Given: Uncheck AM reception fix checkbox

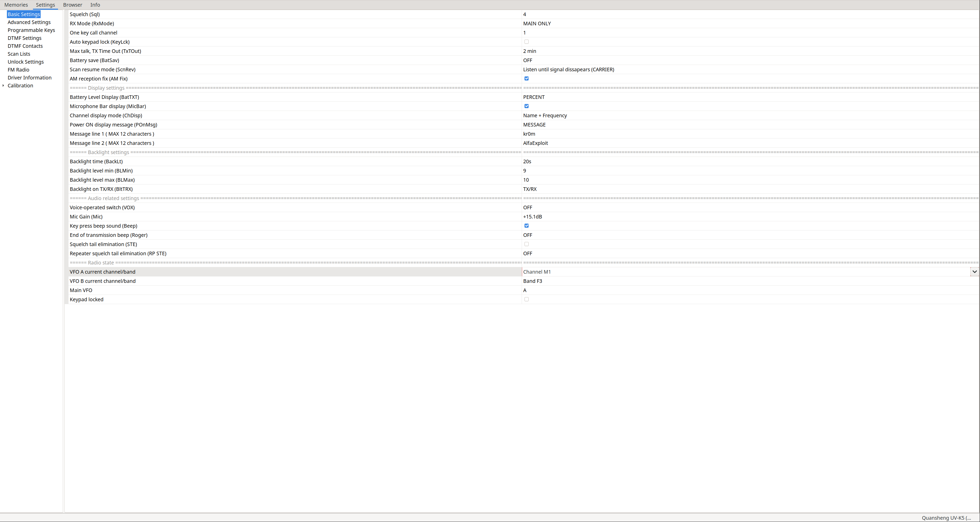Looking at the screenshot, I should (527, 79).
